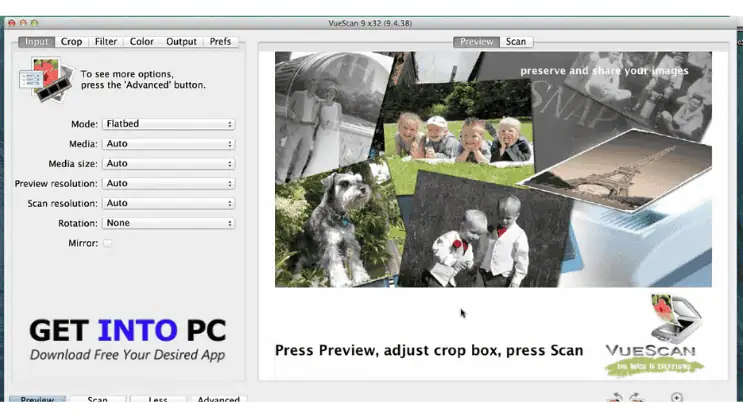The height and width of the screenshot is (418, 743).
Task: Open the Prefs tab
Action: (220, 42)
